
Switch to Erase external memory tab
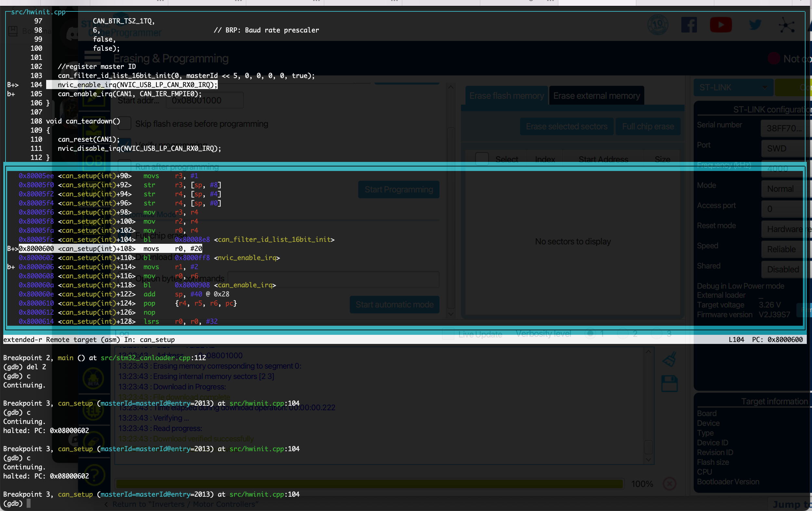(x=596, y=96)
